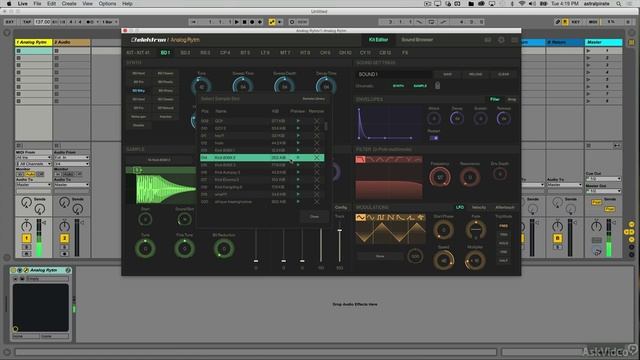The width and height of the screenshot is (640, 360).
Task: Select the Aftertouch modulation tab
Action: (x=504, y=208)
